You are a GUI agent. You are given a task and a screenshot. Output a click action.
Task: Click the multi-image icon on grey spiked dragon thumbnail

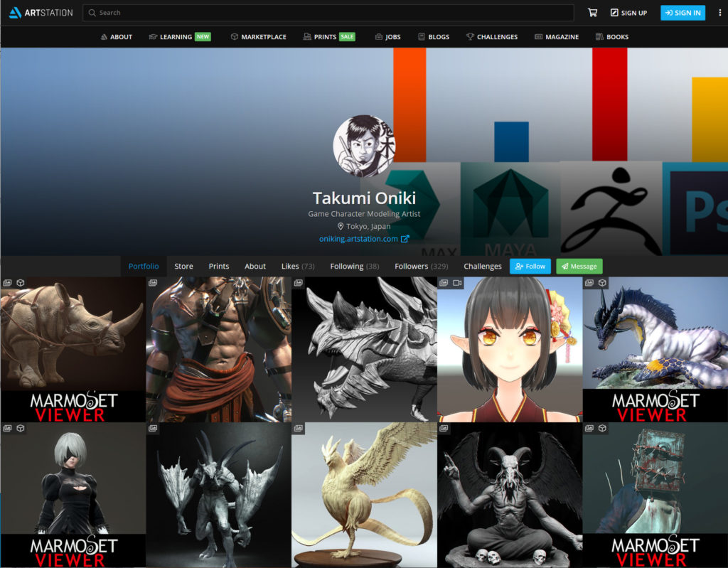coord(299,283)
